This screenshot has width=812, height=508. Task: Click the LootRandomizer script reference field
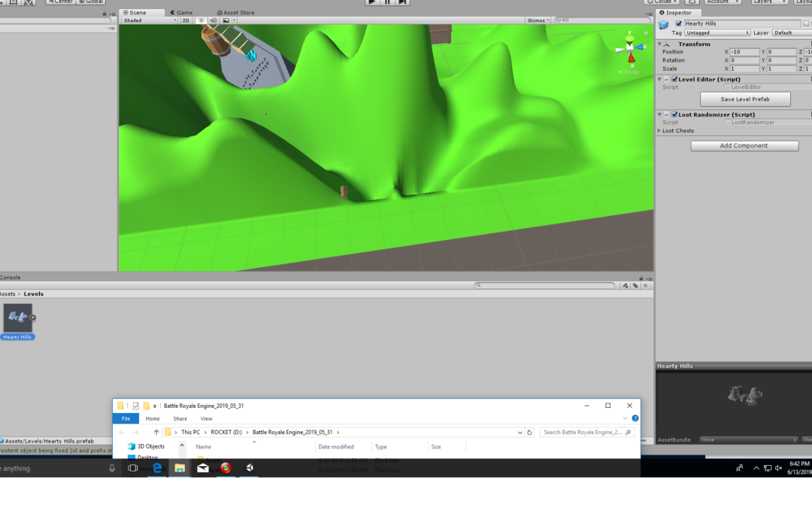pyautogui.click(x=768, y=123)
